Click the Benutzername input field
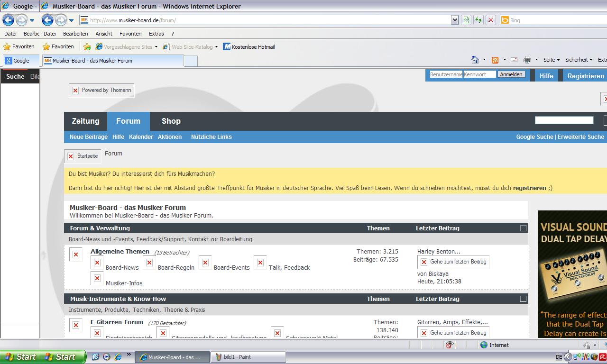The image size is (607, 364). point(446,74)
